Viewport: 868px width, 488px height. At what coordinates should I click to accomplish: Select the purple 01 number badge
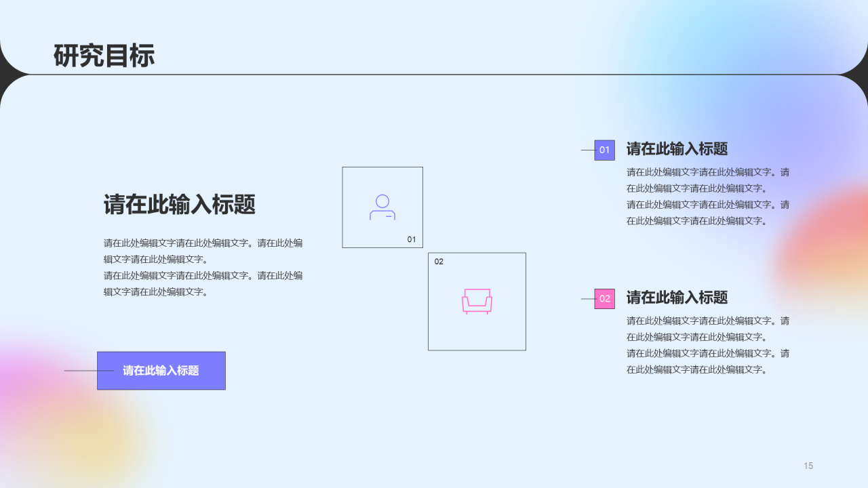pos(604,150)
